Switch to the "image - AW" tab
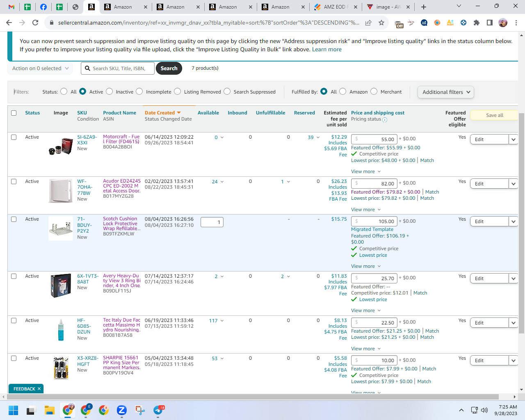The image size is (525, 420). pyautogui.click(x=388, y=7)
